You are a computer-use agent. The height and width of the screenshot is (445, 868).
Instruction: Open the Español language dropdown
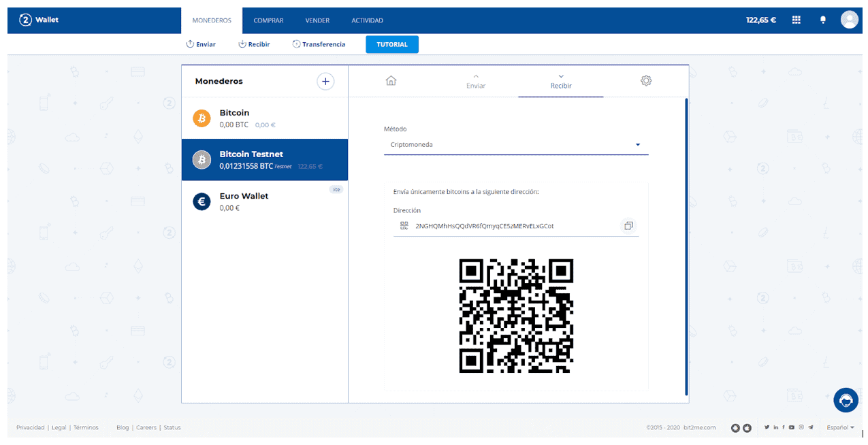click(841, 427)
